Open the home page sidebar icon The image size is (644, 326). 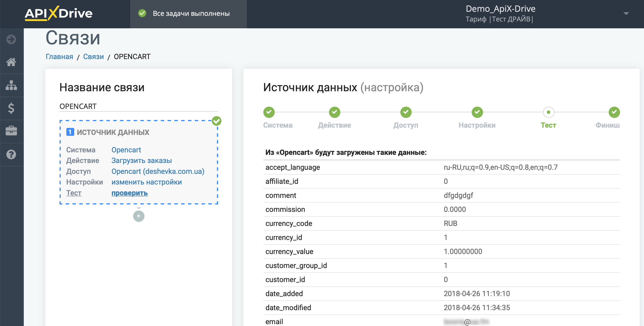11,62
